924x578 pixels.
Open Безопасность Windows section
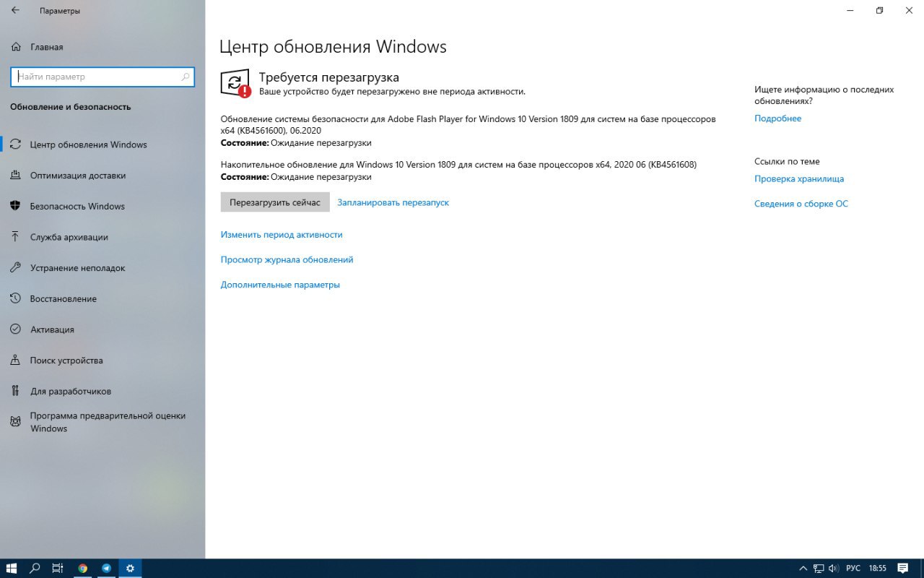[103, 207]
